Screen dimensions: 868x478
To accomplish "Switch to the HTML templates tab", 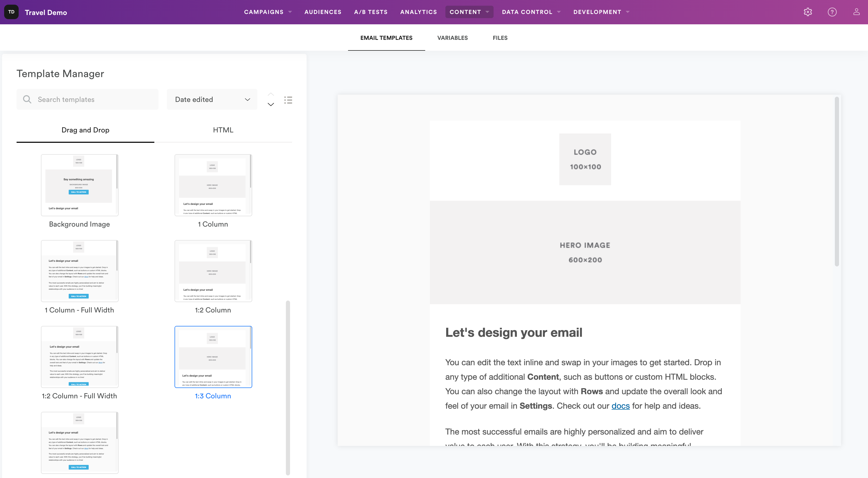I will (x=223, y=130).
